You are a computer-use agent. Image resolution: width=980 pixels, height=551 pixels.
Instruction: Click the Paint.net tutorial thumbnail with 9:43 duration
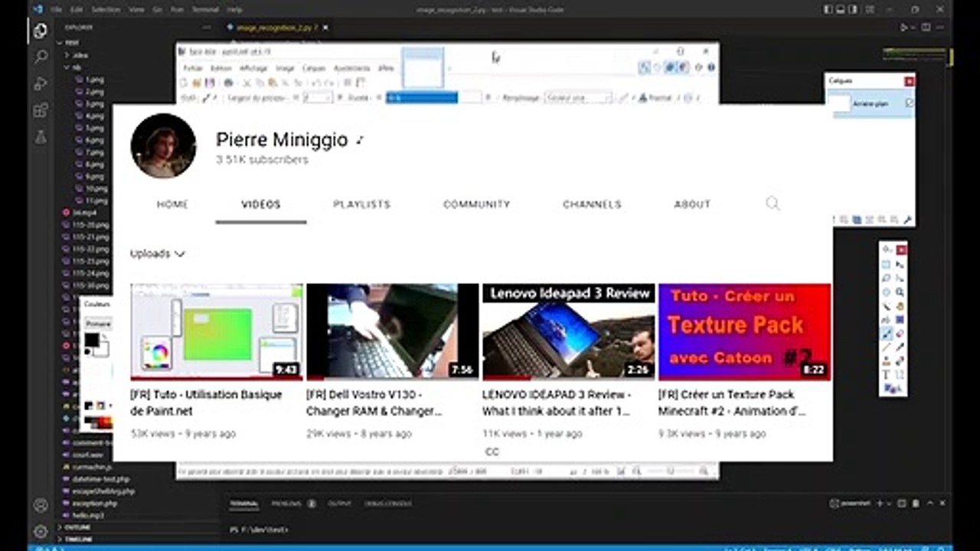[x=217, y=332]
